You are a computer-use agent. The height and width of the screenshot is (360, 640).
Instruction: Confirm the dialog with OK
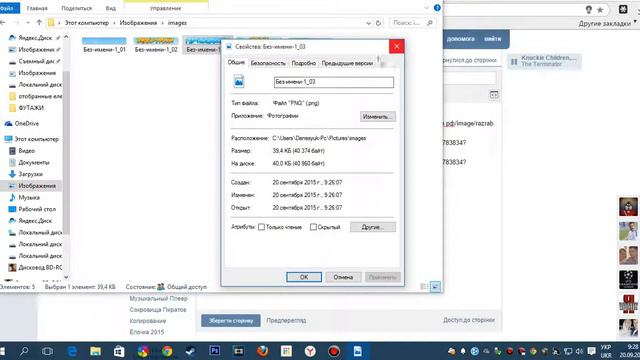(x=304, y=277)
